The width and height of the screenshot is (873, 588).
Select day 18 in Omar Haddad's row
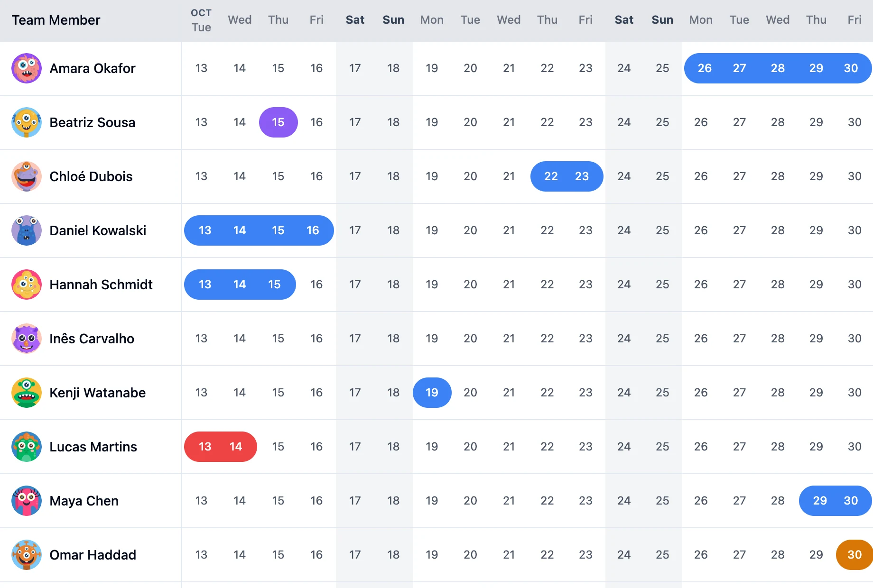point(393,555)
